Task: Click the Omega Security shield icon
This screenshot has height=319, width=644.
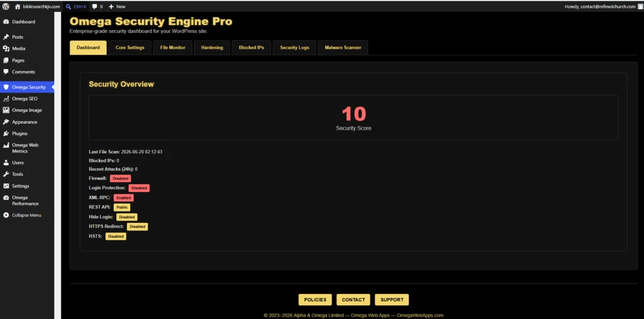Action: point(6,87)
